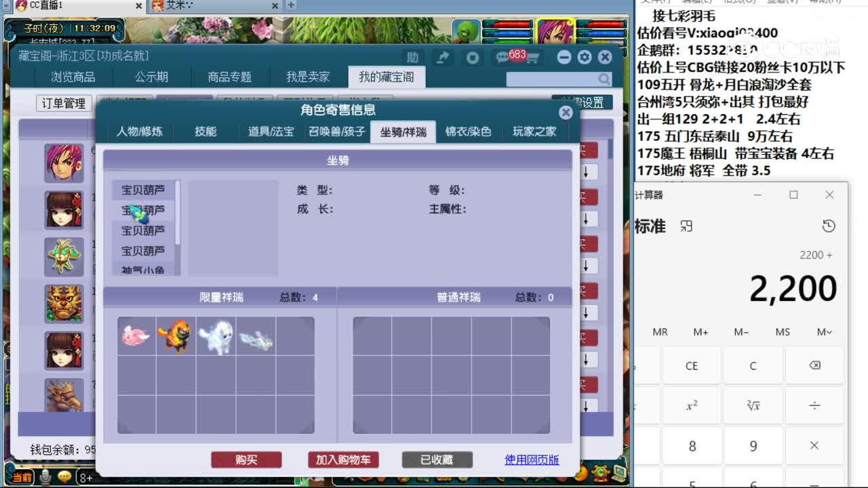Click the share arrow icon in the title bar

pos(442,58)
